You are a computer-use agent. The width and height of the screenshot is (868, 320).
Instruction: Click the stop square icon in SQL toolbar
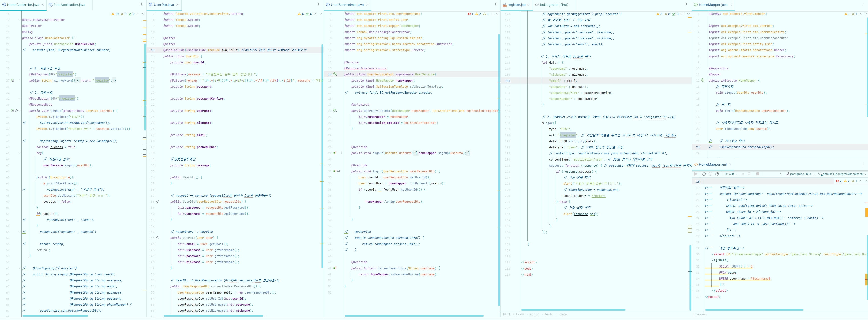pyautogui.click(x=758, y=174)
